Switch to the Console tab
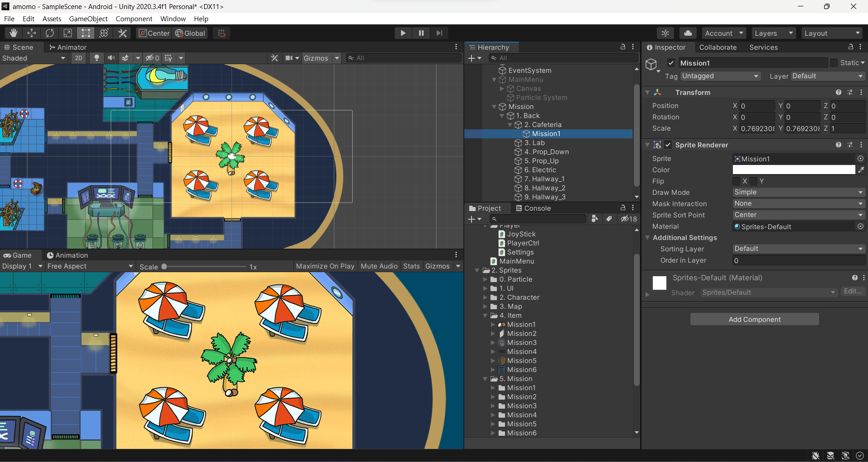The image size is (868, 462). tap(533, 208)
